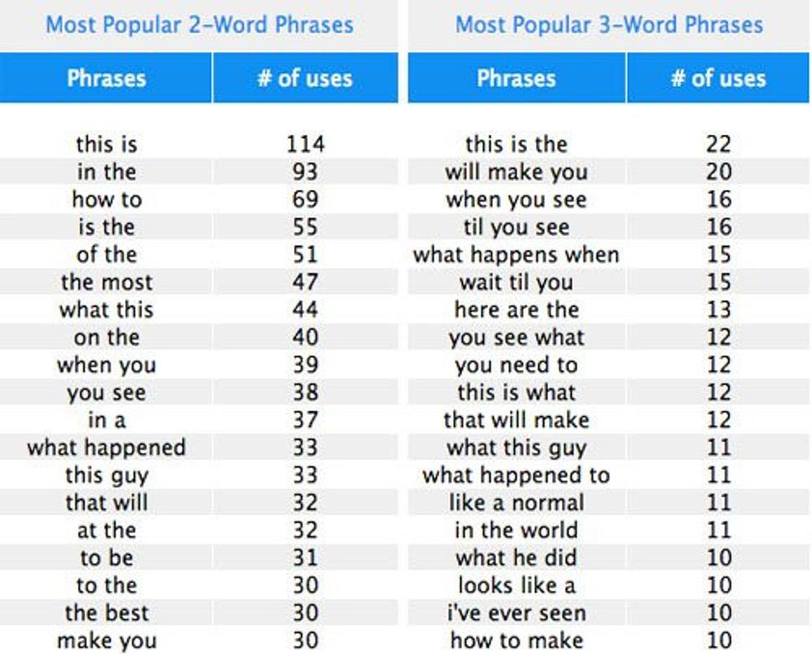Click the 'this is the' phrase cell
Screen dimensions: 812x654
coord(516,144)
